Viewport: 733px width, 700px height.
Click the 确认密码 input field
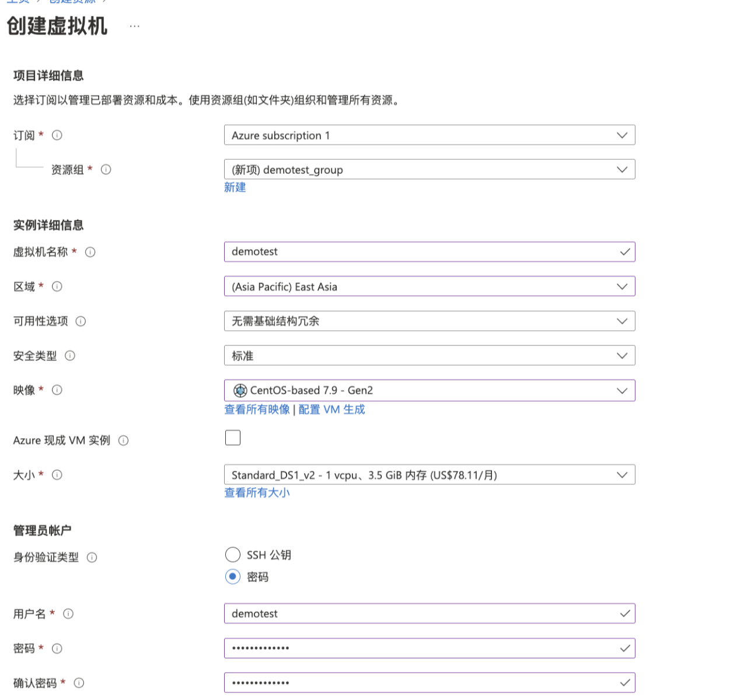coord(430,682)
